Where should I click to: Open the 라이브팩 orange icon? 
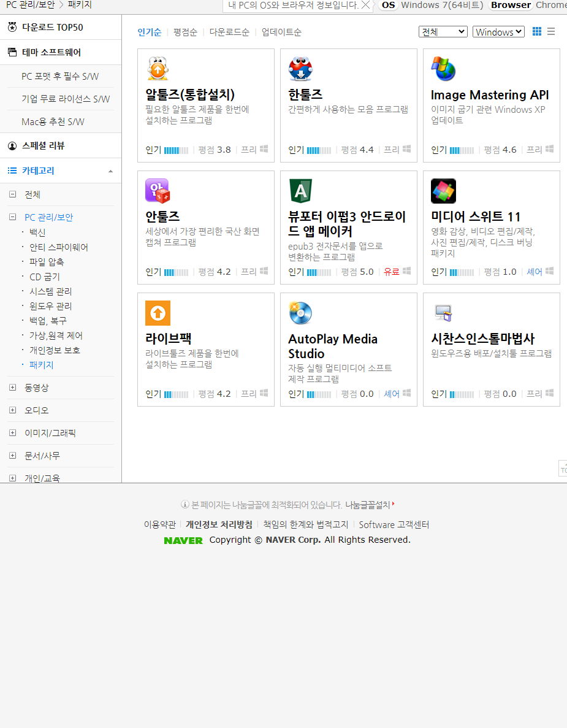point(158,313)
